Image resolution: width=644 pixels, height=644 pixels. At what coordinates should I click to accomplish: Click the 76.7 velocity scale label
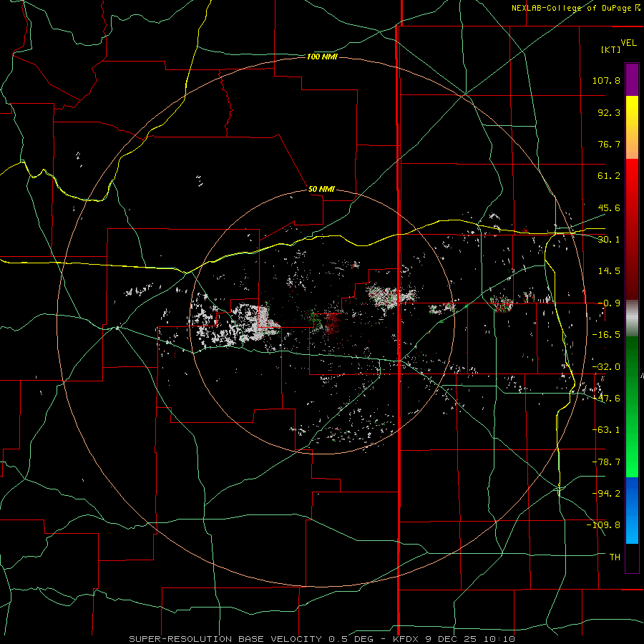609,144
